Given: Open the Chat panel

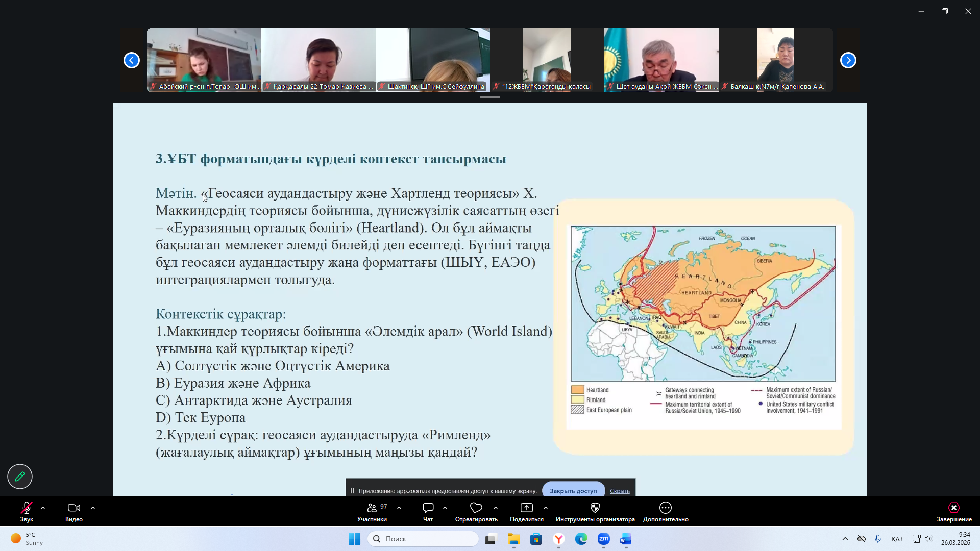Looking at the screenshot, I should (x=428, y=508).
